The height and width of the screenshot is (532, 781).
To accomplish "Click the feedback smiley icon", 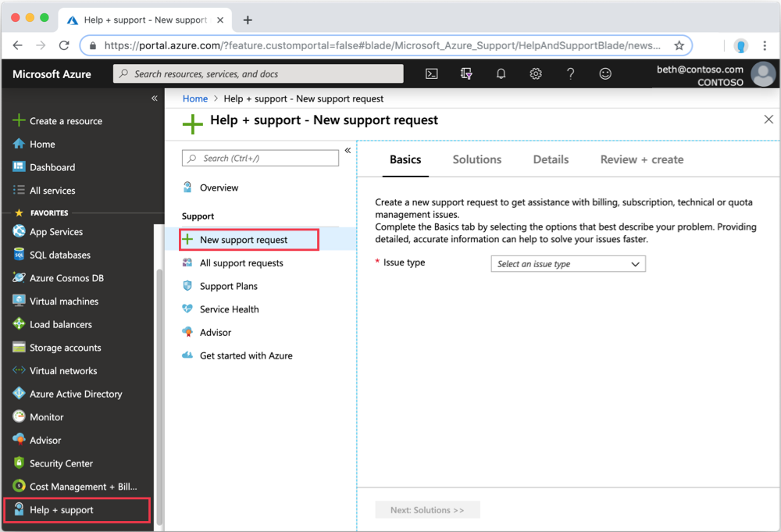I will pyautogui.click(x=605, y=73).
